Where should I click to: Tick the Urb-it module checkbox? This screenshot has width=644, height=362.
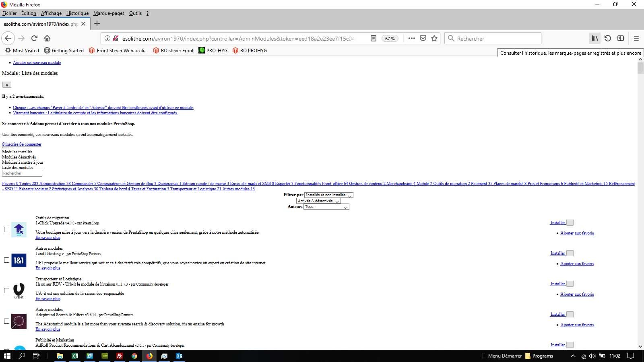click(x=6, y=291)
